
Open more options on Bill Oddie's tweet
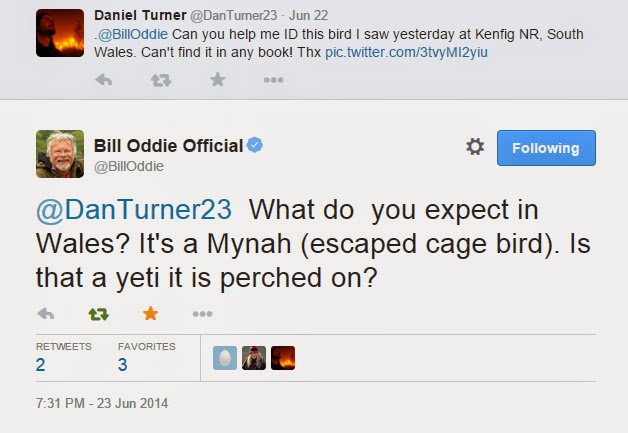point(202,314)
